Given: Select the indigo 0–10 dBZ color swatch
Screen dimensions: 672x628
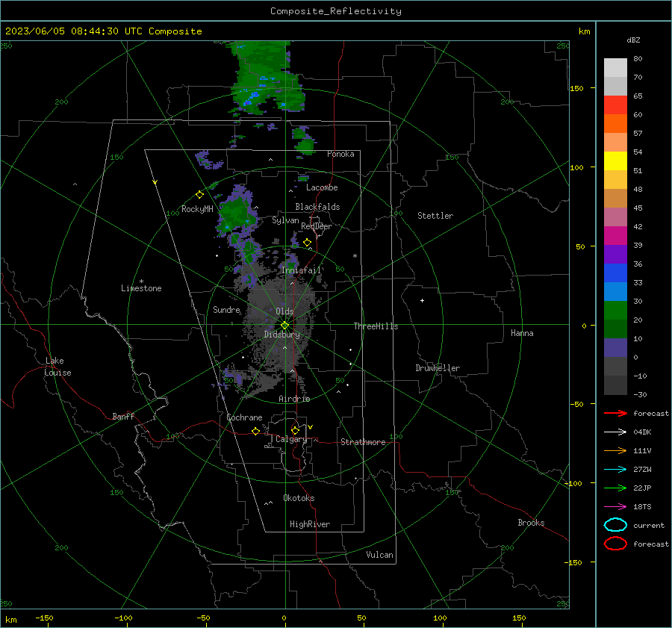Looking at the screenshot, I should click(x=615, y=348).
